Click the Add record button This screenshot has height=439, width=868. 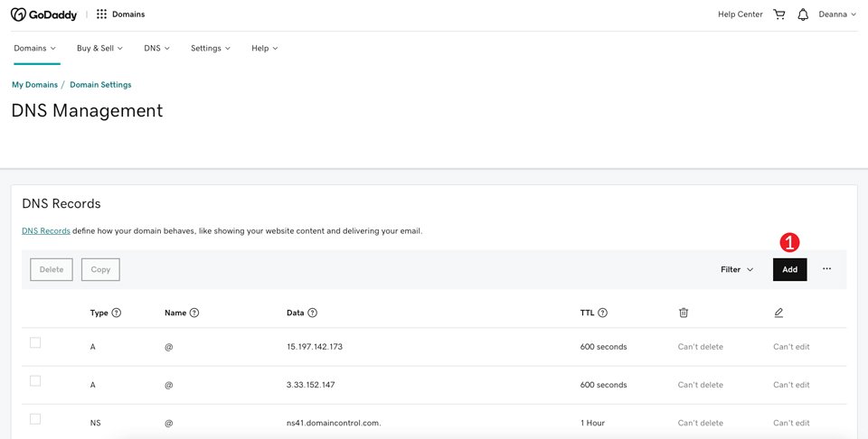(x=789, y=269)
